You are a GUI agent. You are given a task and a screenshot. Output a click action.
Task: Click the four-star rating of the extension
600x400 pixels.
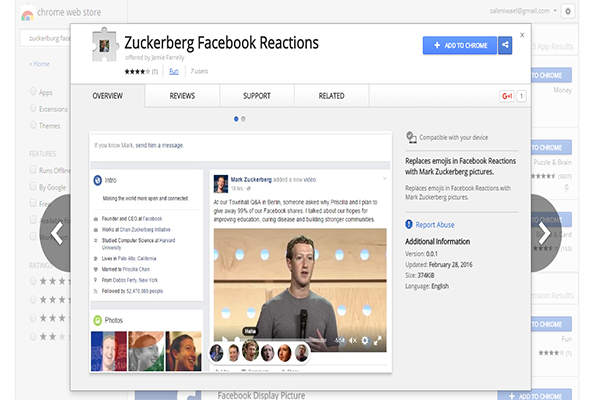[x=137, y=72]
